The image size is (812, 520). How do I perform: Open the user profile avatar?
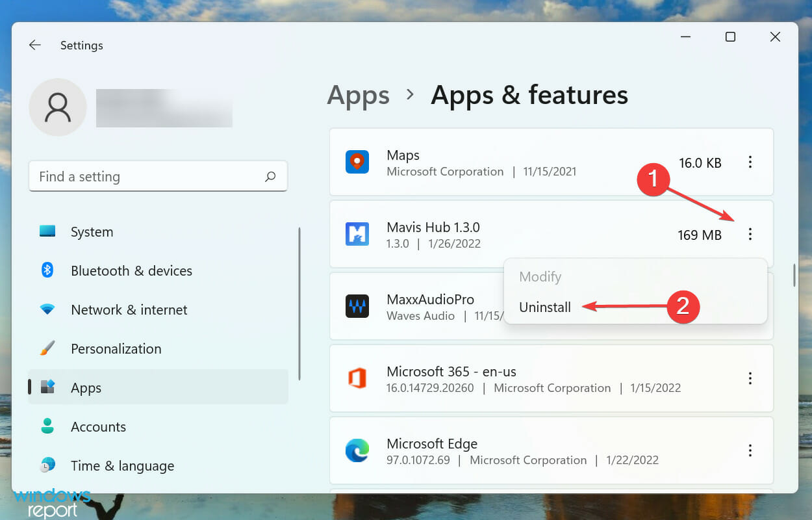tap(58, 107)
